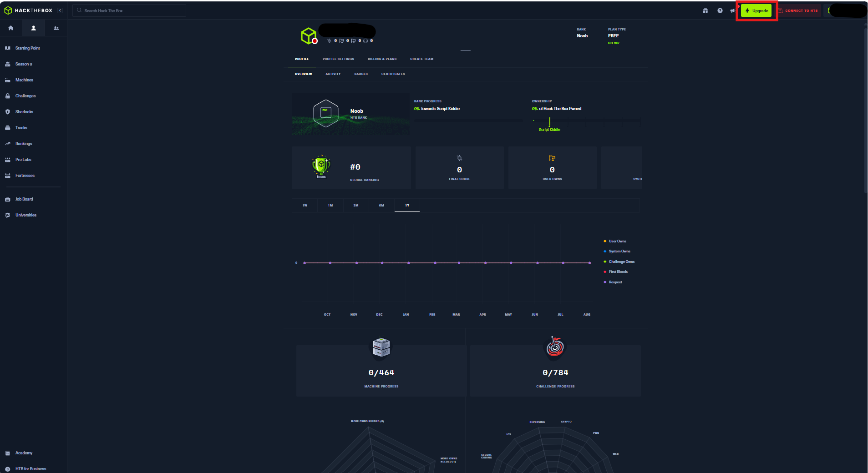Select the Home icon in the top-left navigation
This screenshot has height=473, width=868.
11,28
